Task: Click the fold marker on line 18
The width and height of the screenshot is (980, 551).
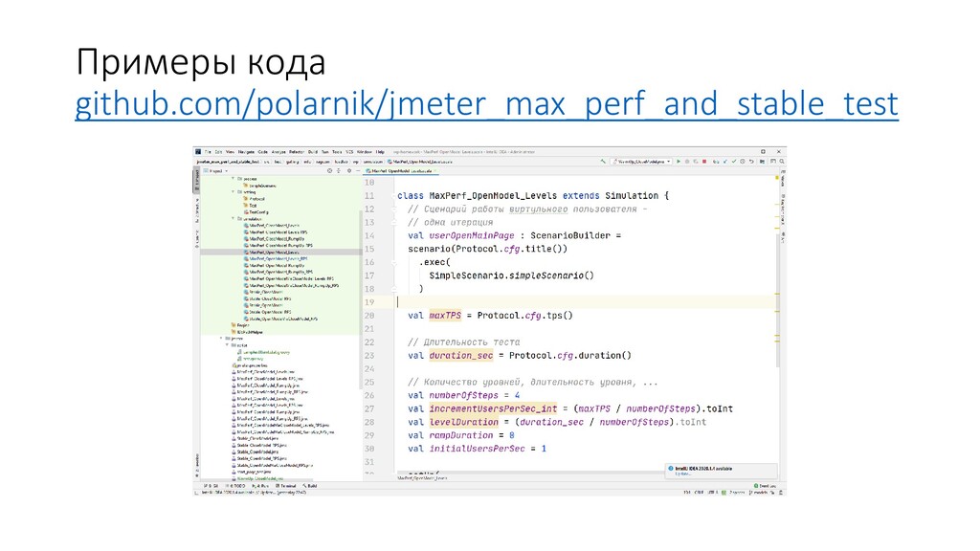Action: tap(394, 289)
